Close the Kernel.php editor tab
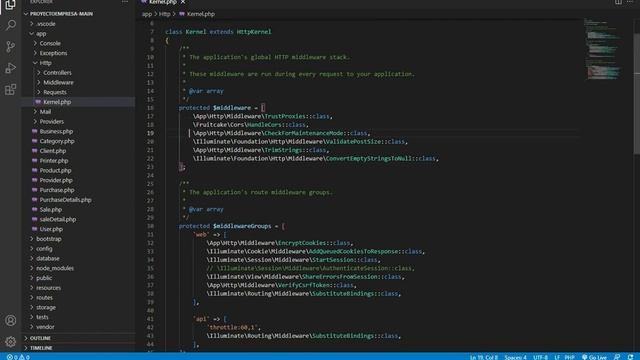The height and width of the screenshot is (360, 640). (183, 2)
